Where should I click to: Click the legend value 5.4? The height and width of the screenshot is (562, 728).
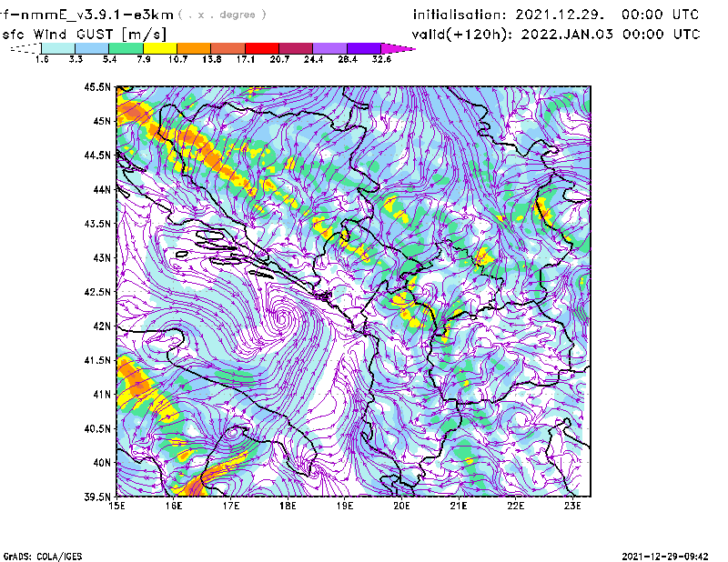click(x=109, y=59)
